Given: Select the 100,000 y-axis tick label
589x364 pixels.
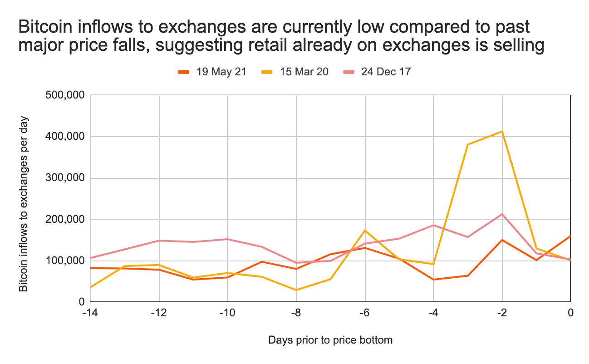Looking at the screenshot, I should (x=65, y=261).
